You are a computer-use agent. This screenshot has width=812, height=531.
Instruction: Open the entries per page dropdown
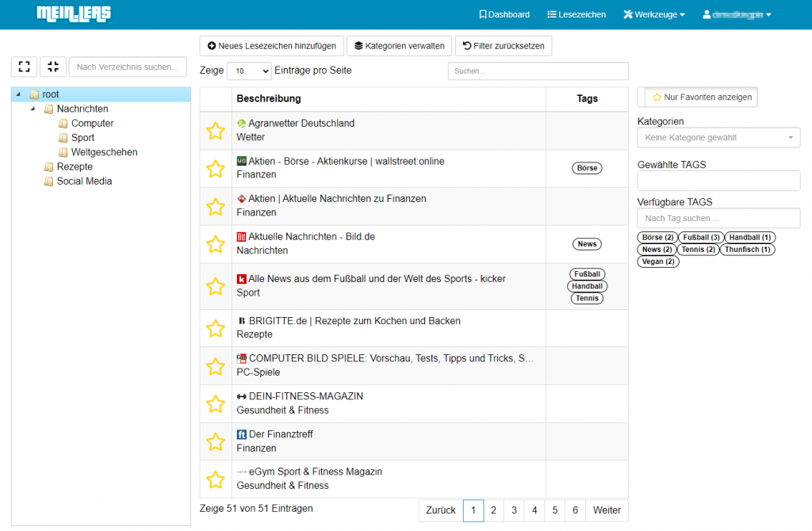pos(249,71)
